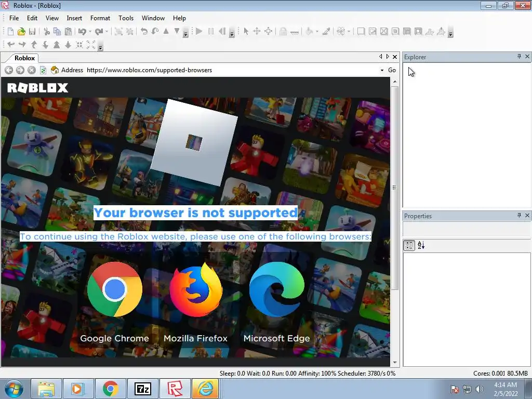Select the Roblox document tab
This screenshot has height=399, width=532.
coord(24,58)
